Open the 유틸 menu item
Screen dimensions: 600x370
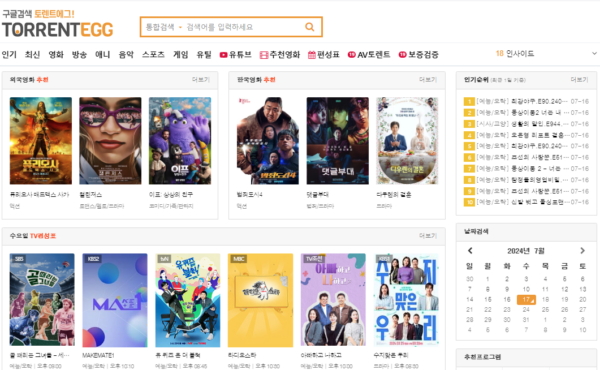[204, 55]
